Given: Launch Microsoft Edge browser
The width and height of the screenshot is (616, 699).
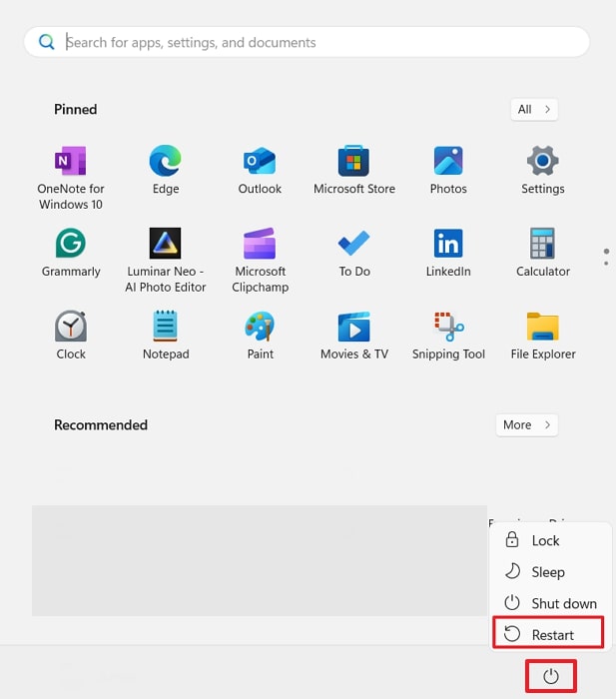Looking at the screenshot, I should click(166, 170).
